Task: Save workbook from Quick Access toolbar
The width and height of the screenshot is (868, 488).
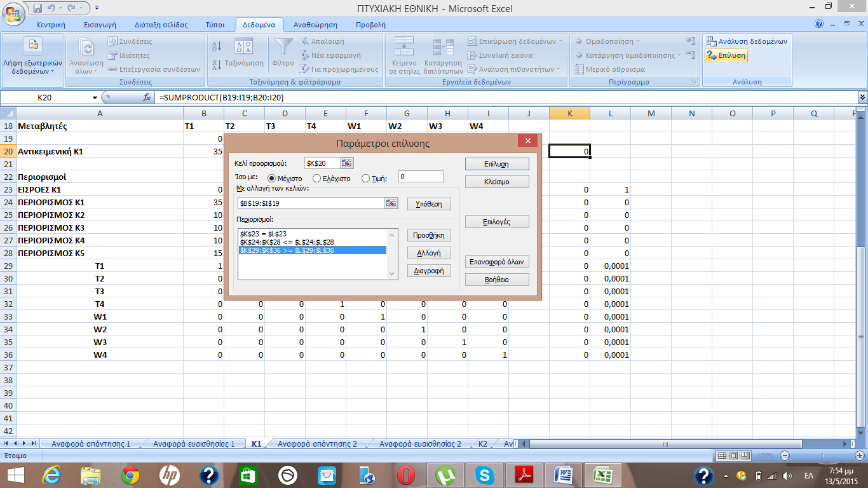Action: [x=37, y=8]
